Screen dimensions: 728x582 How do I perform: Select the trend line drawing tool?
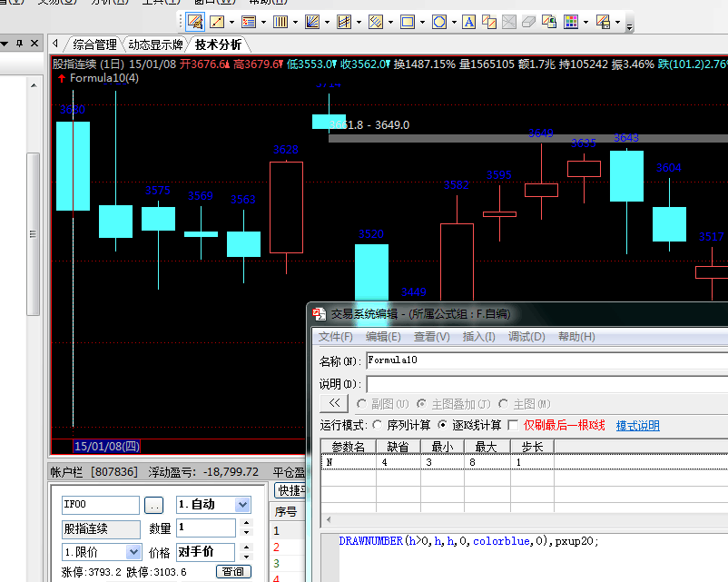(x=218, y=22)
